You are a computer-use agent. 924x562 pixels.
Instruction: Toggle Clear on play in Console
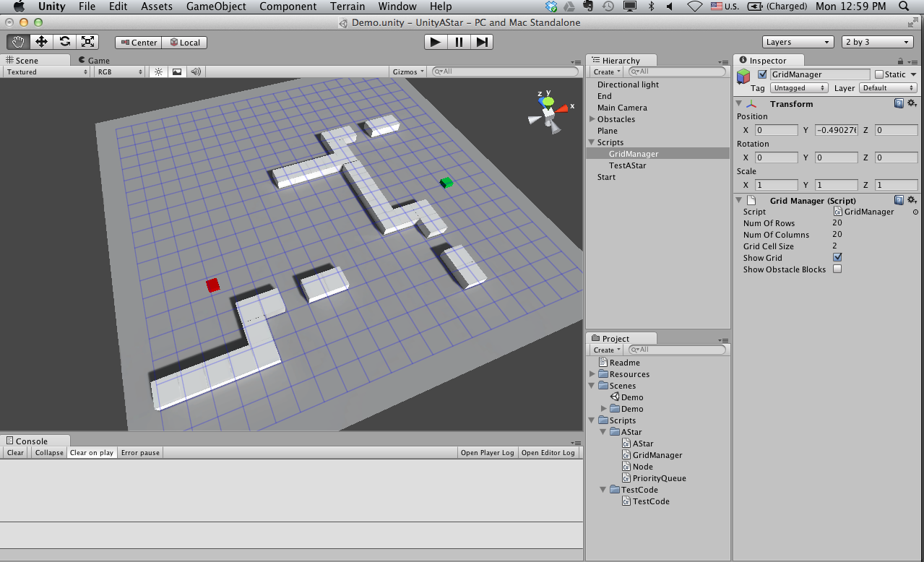coord(92,453)
